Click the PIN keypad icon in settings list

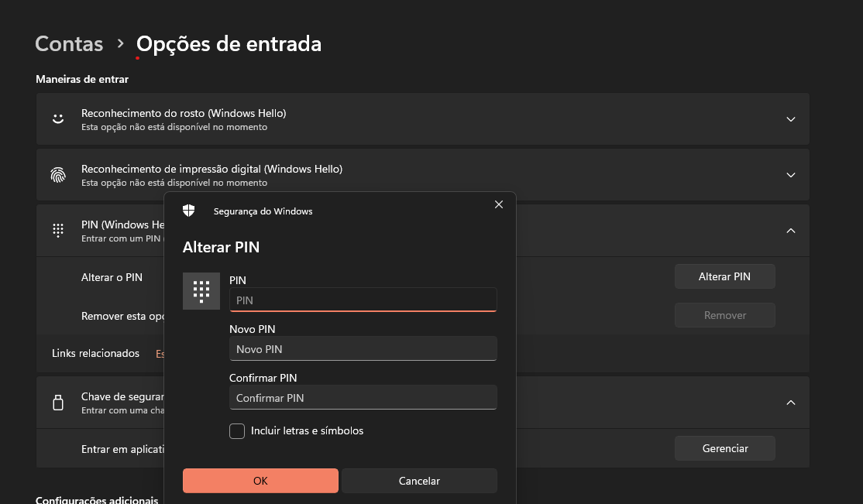[x=58, y=231]
